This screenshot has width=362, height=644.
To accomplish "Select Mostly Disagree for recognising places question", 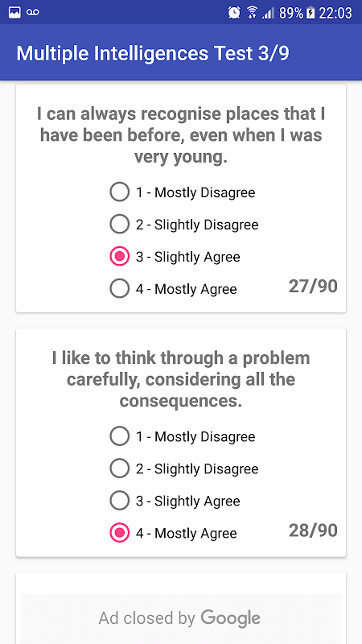I will (x=120, y=192).
